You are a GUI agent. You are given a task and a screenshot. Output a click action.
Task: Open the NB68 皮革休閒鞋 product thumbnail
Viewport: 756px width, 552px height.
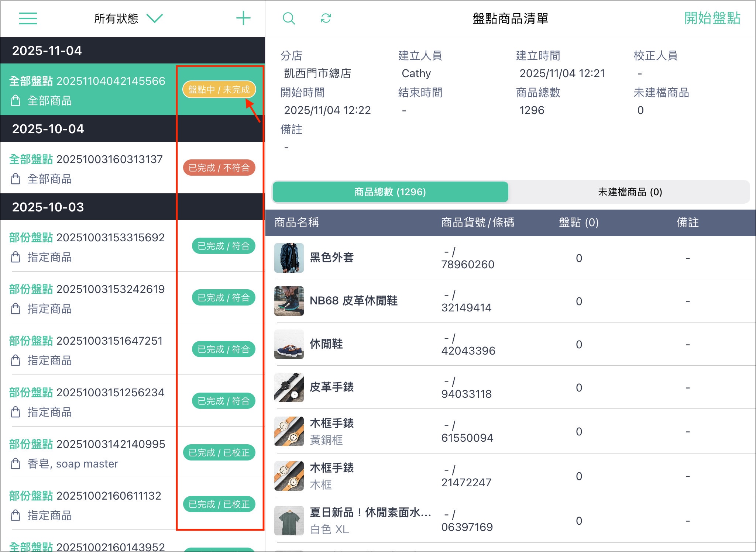tap(289, 301)
